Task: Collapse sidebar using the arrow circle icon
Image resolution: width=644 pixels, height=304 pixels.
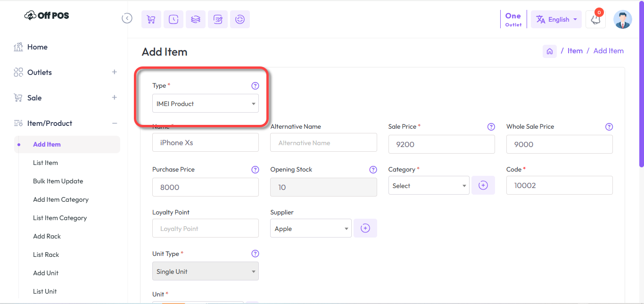Action: (127, 18)
